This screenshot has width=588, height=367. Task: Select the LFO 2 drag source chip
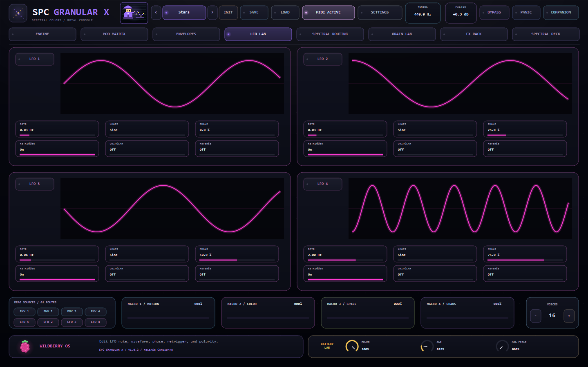(x=48, y=322)
